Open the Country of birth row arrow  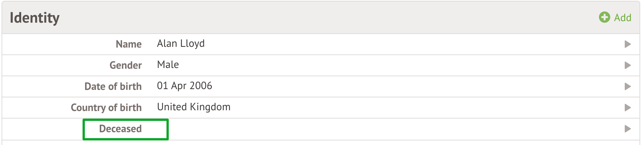point(628,108)
